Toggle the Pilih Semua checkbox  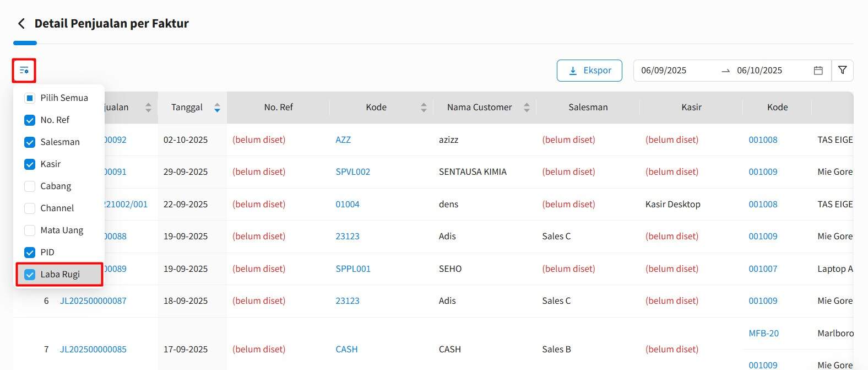pos(30,98)
